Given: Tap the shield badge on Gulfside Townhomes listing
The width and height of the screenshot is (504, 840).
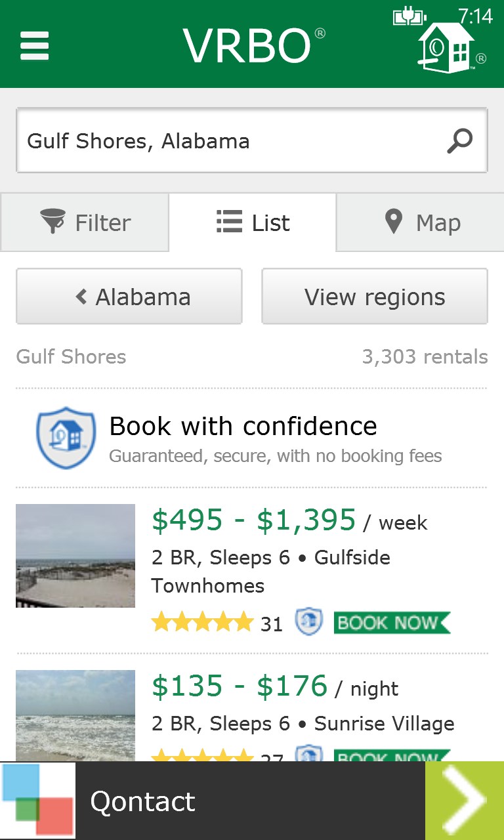Looking at the screenshot, I should click(x=308, y=621).
